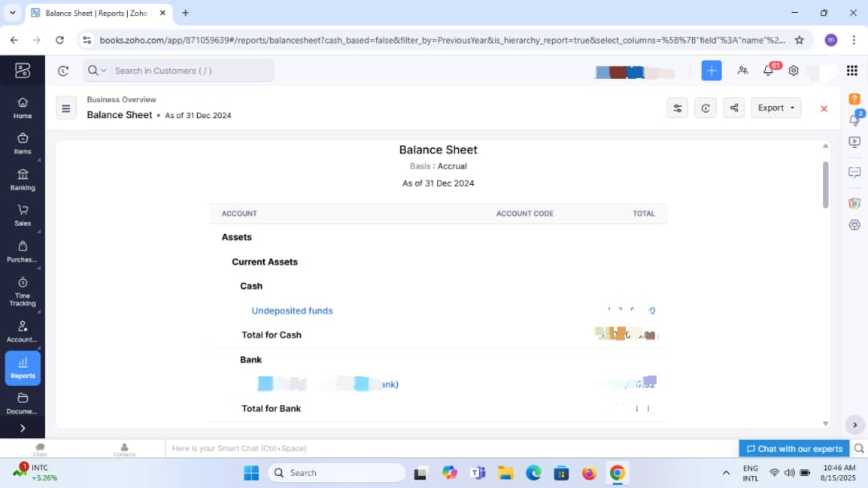Open the referral users icon
Screen dimensions: 868x488
(743, 71)
